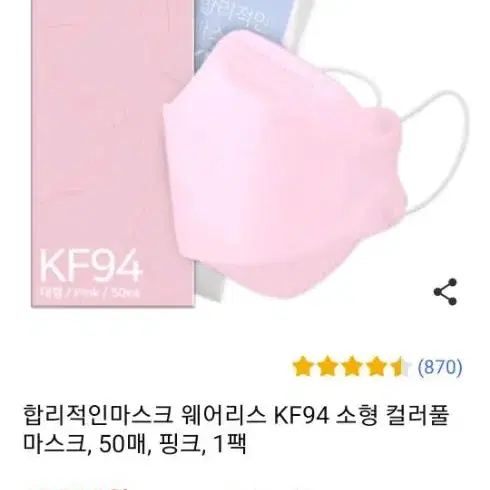Screen dimensions: 490x490
Task: Open the 870 reviews link
Action: click(x=440, y=367)
